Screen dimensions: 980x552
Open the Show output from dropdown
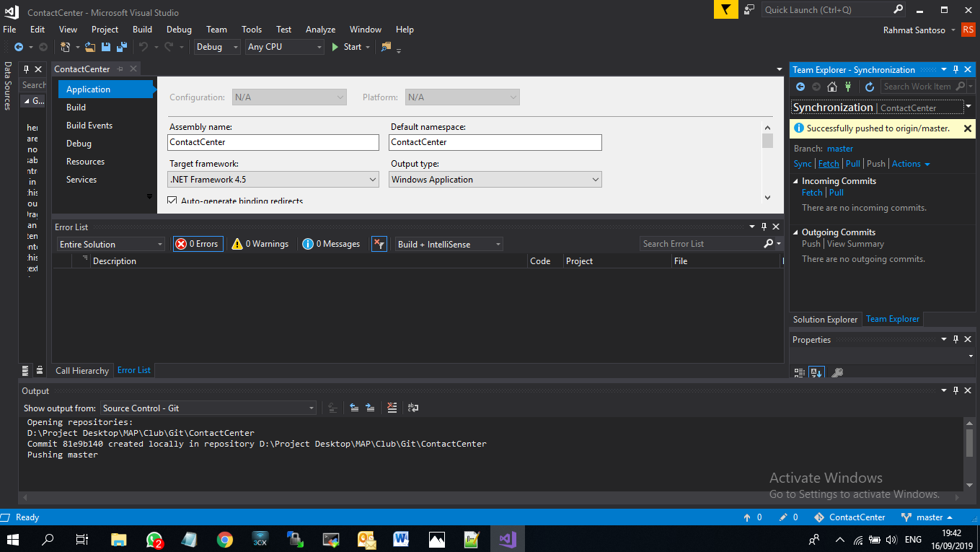pos(208,408)
